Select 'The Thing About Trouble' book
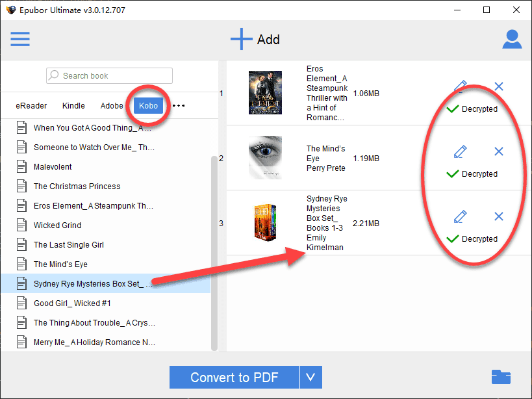This screenshot has height=399, width=532. click(106, 322)
